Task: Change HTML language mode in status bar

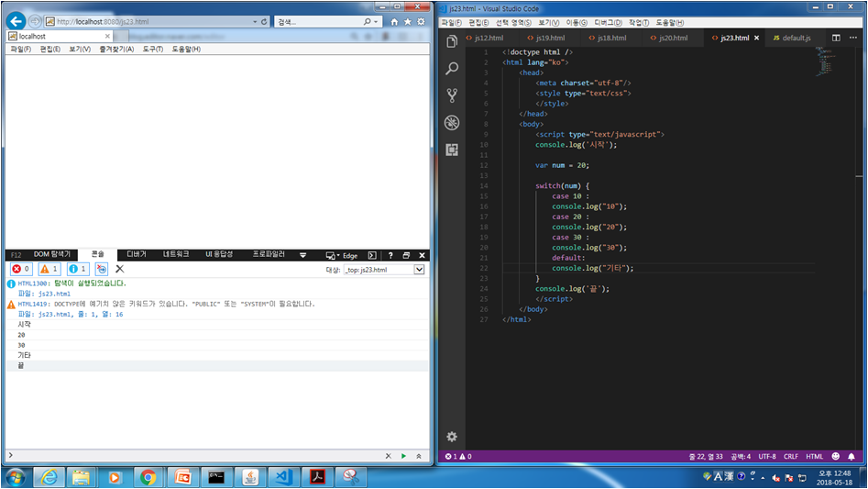Action: click(814, 456)
